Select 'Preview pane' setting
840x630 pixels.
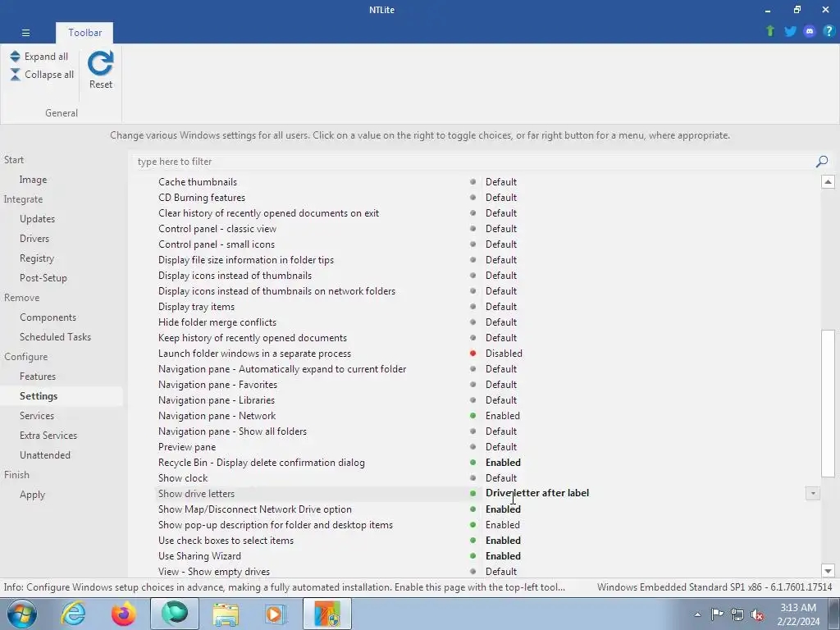[187, 447]
